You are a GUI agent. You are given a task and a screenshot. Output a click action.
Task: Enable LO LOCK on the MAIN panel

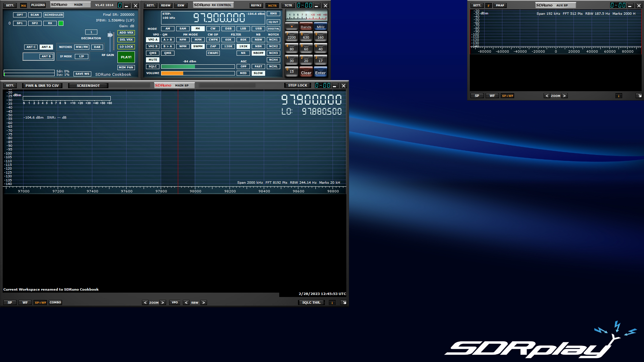126,46
